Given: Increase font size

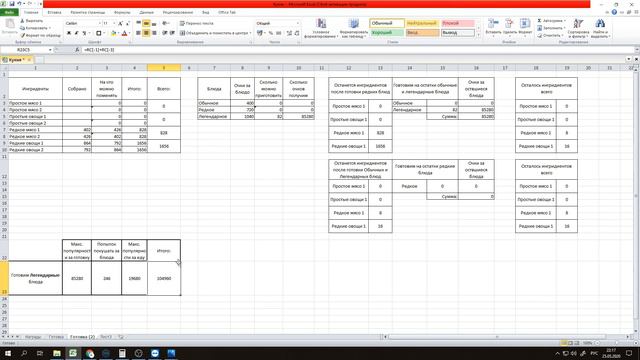Looking at the screenshot, I should [x=120, y=24].
